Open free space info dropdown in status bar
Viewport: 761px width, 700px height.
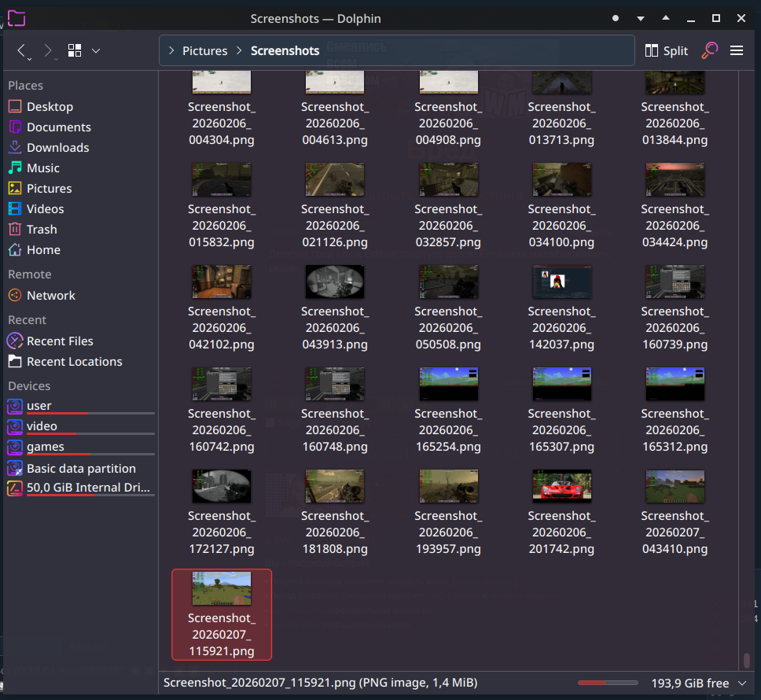point(742,683)
